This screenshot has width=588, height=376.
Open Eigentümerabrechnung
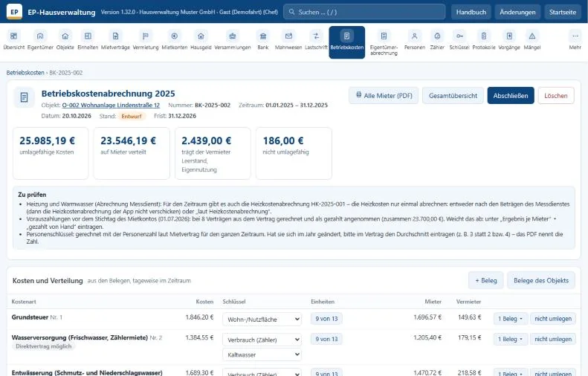coord(384,42)
